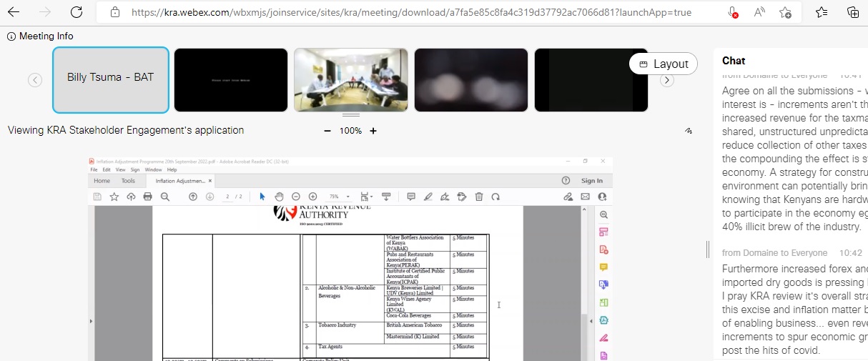Select the blurred lights video thumbnail
Screen dimensions: 868x361
coord(471,80)
